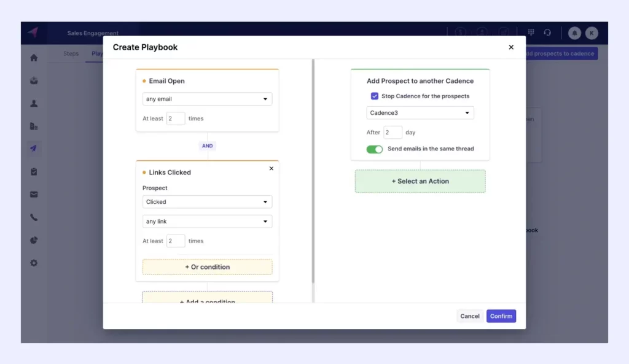The width and height of the screenshot is (629, 364).
Task: Switch to the Steps tab
Action: (x=71, y=53)
